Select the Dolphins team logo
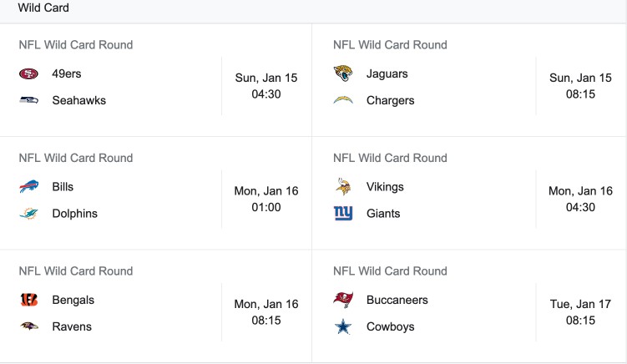Image resolution: width=627 pixels, height=364 pixels. click(x=28, y=214)
